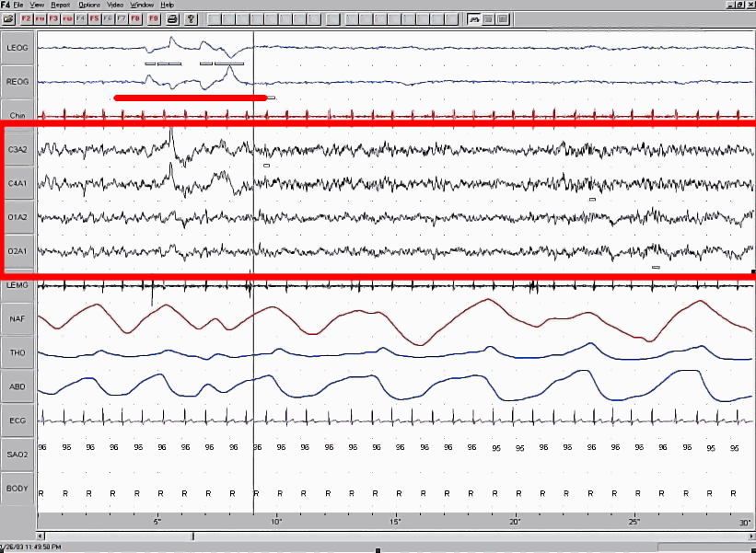Select the ECG channel label
The width and height of the screenshot is (756, 553).
(16, 420)
